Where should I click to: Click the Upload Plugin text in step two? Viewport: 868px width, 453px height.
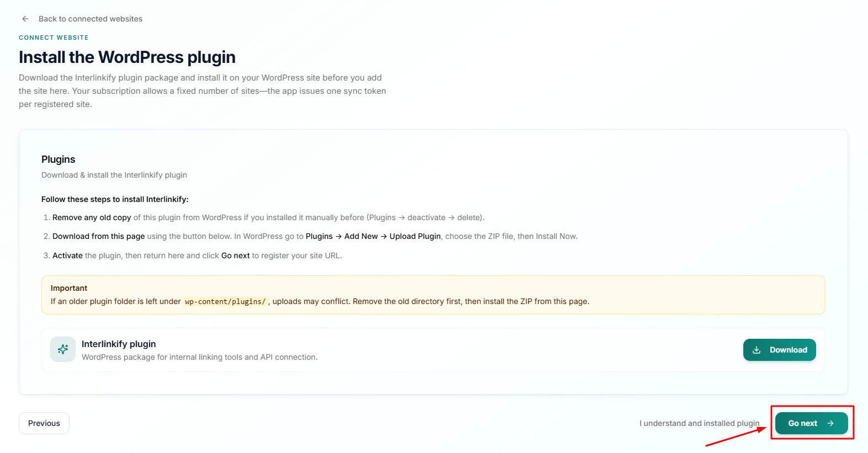point(415,236)
